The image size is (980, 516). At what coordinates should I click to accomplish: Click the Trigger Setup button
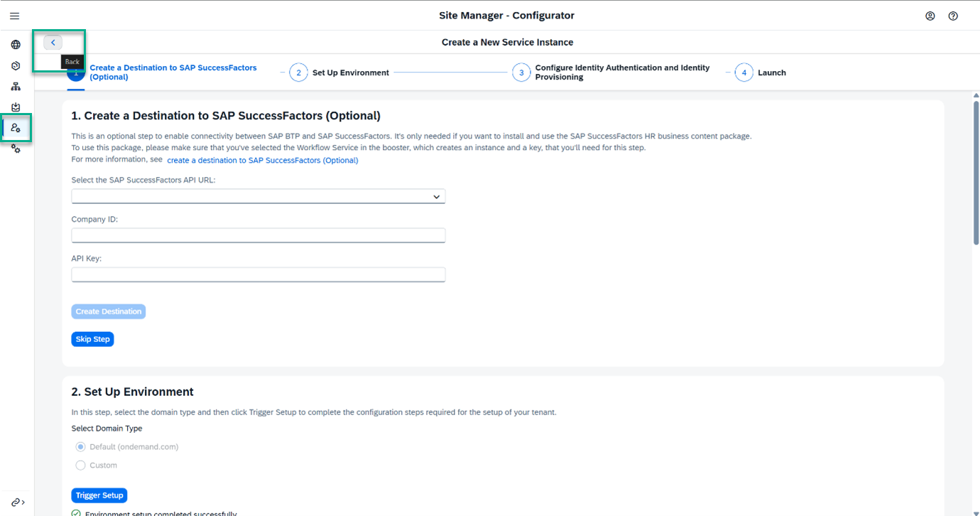tap(99, 495)
